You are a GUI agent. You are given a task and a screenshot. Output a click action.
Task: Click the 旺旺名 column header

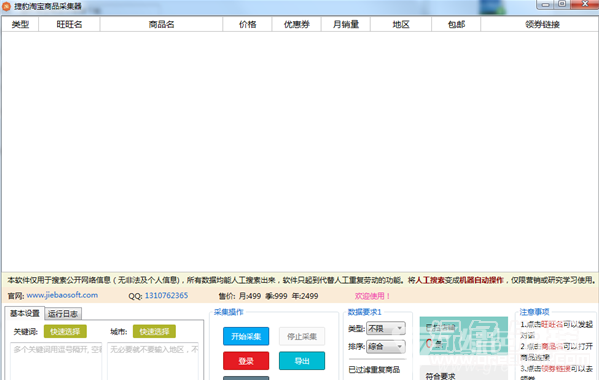[69, 24]
